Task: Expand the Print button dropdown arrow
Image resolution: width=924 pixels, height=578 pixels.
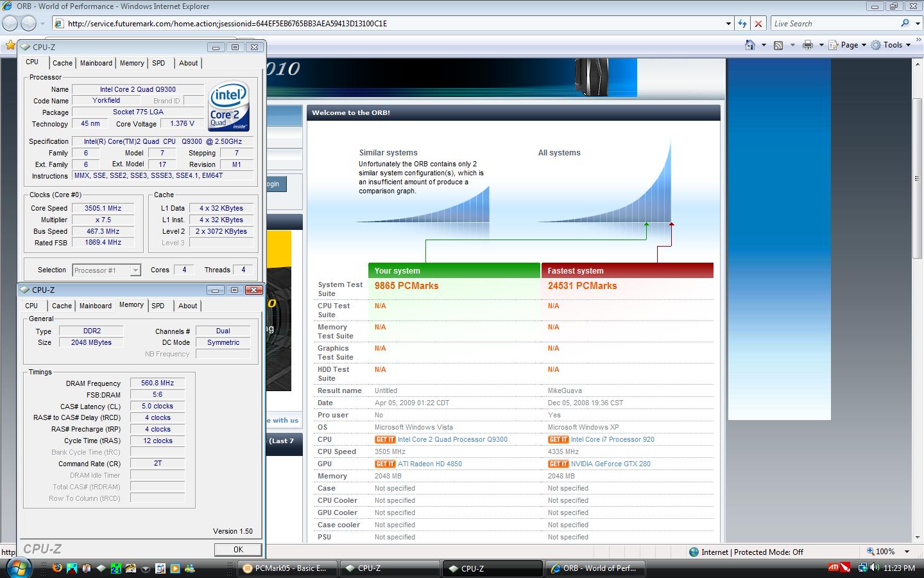Action: pos(821,45)
